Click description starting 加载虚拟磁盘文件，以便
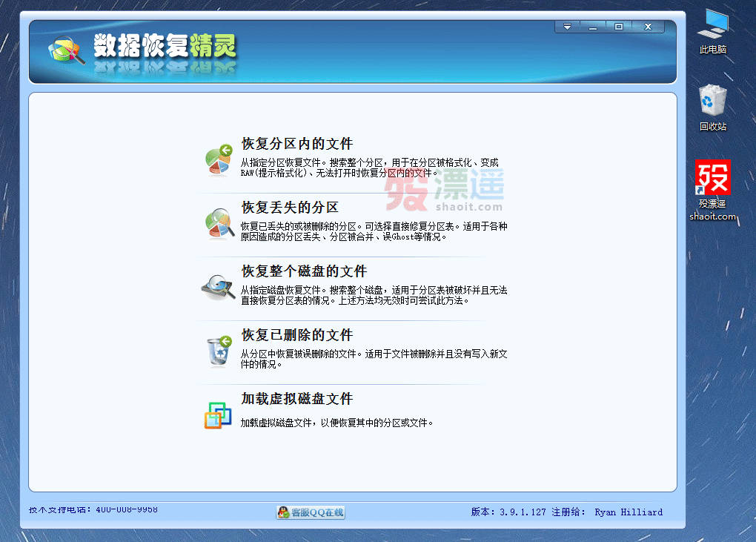Viewport: 756px width, 542px height. click(x=337, y=423)
